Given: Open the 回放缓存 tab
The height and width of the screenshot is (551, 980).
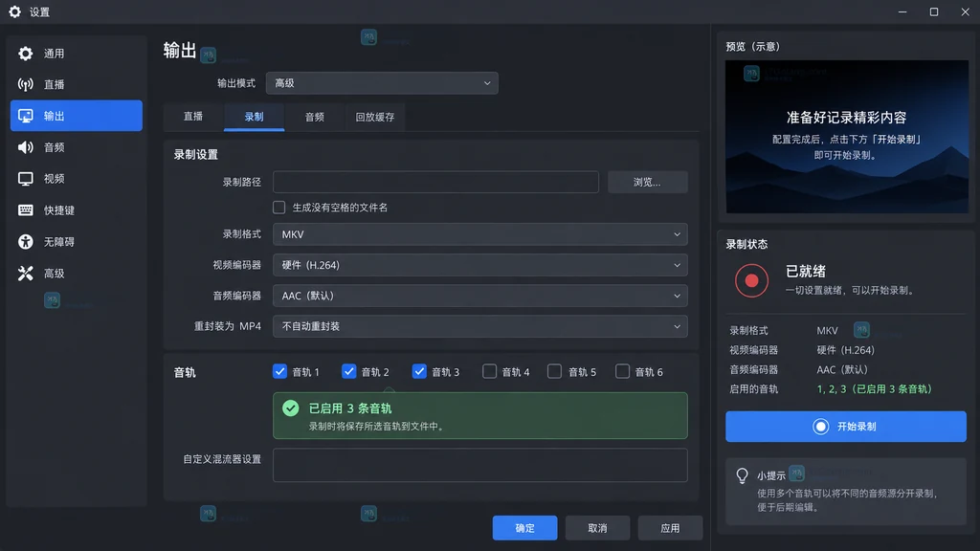Looking at the screenshot, I should point(375,117).
